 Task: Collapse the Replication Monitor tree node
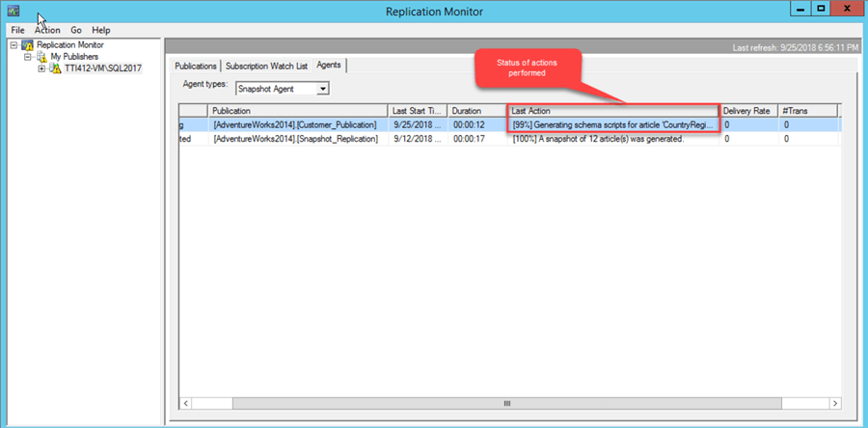point(14,45)
